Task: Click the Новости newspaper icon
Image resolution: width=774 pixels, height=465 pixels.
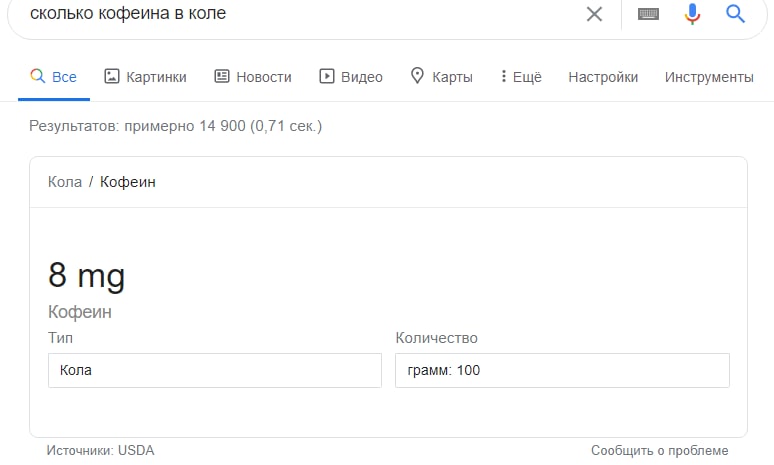Action: point(222,76)
